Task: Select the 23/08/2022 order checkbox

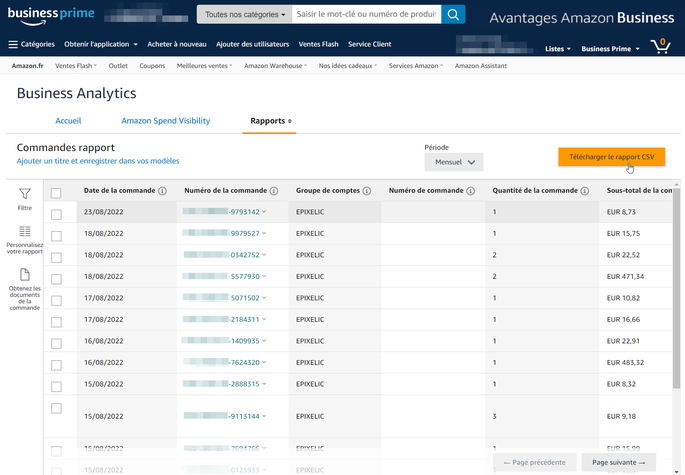Action: tap(56, 215)
